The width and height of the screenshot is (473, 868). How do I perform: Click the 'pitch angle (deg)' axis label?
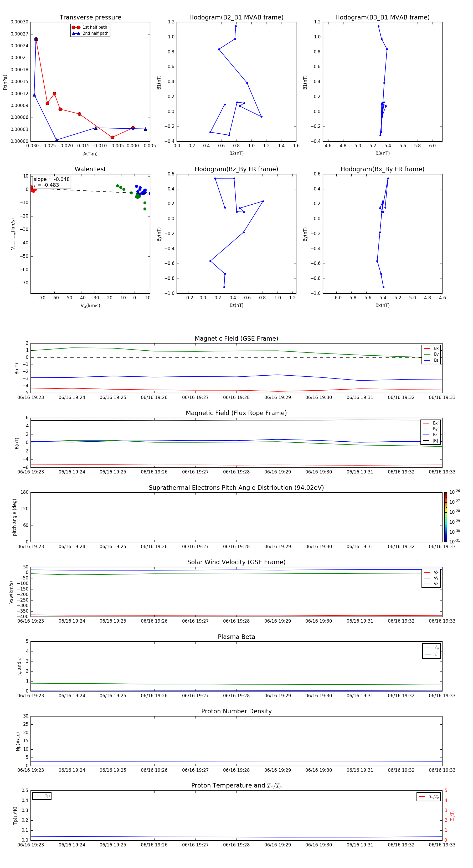[x=14, y=517]
